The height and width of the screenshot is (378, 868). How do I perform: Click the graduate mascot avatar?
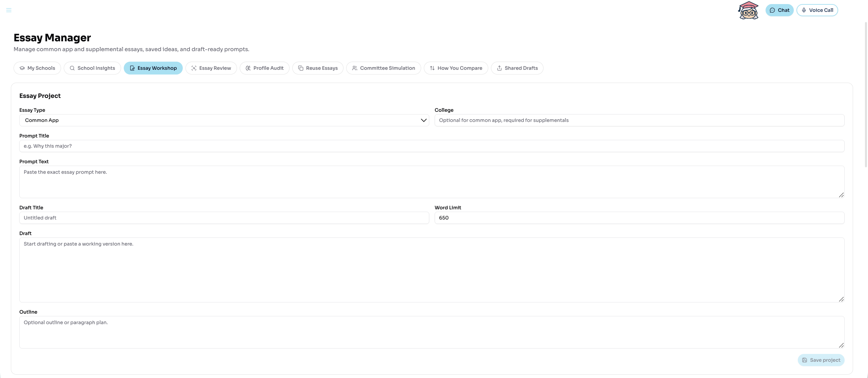pyautogui.click(x=748, y=10)
